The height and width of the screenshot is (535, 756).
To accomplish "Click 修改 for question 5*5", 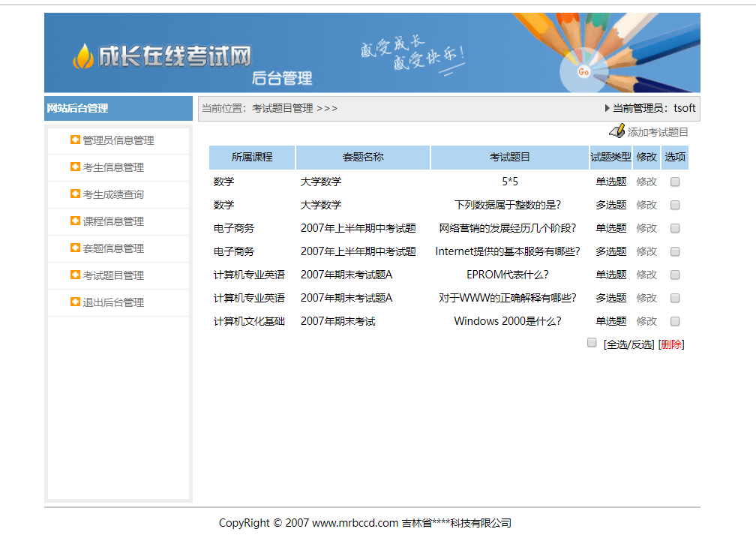I will click(646, 182).
